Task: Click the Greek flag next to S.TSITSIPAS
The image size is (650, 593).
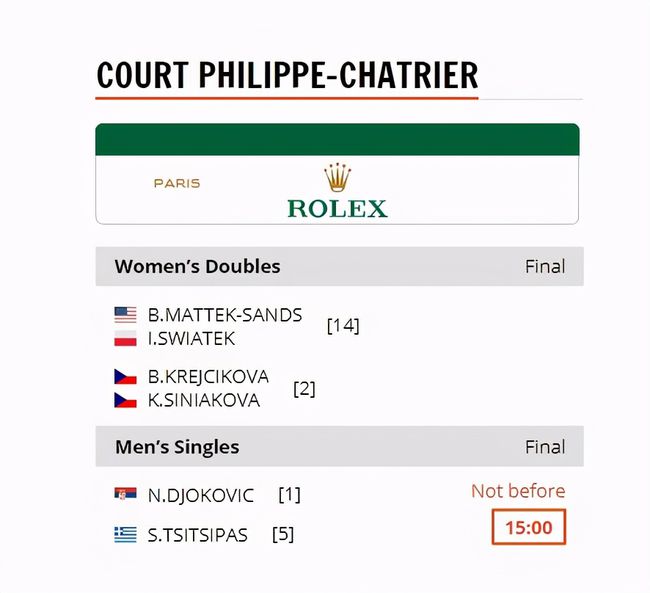Action: click(125, 535)
